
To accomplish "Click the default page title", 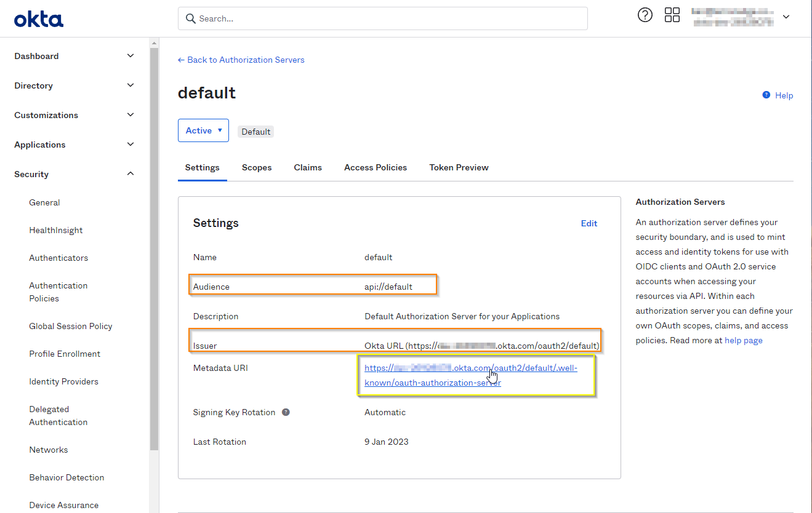I will tap(207, 93).
